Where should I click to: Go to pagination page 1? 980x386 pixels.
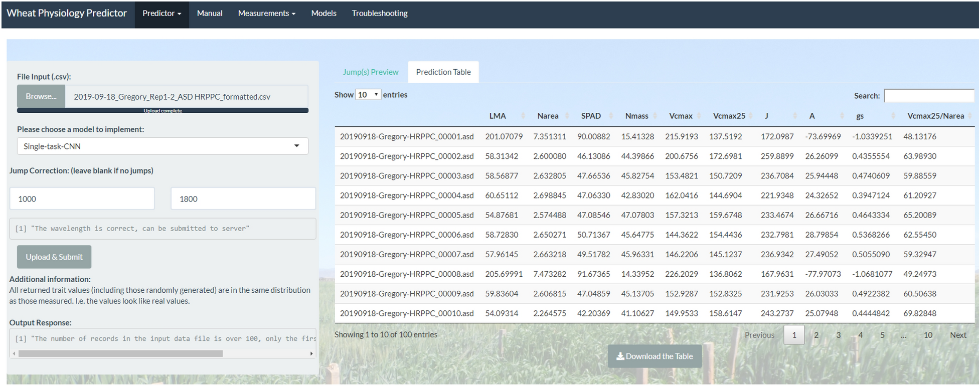click(x=794, y=335)
